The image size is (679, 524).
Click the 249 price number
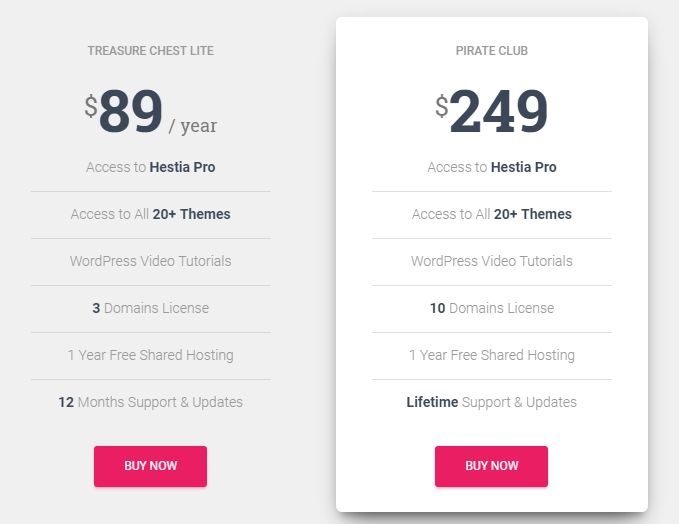pyautogui.click(x=498, y=112)
